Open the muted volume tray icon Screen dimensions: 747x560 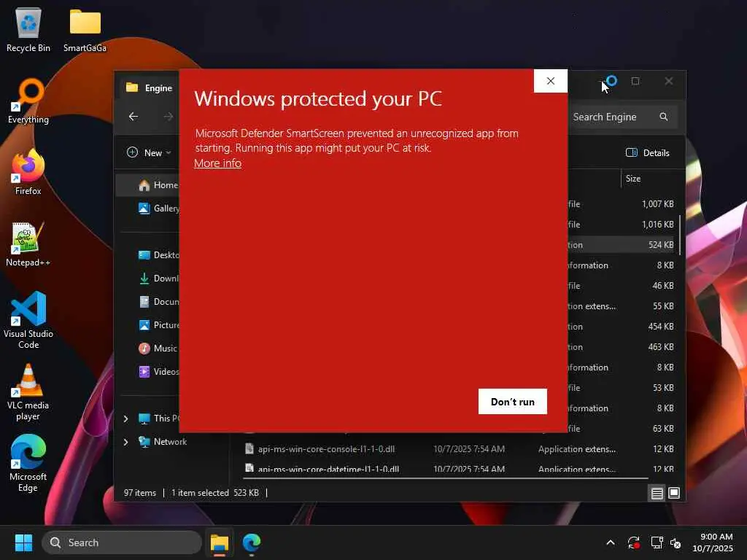(676, 542)
